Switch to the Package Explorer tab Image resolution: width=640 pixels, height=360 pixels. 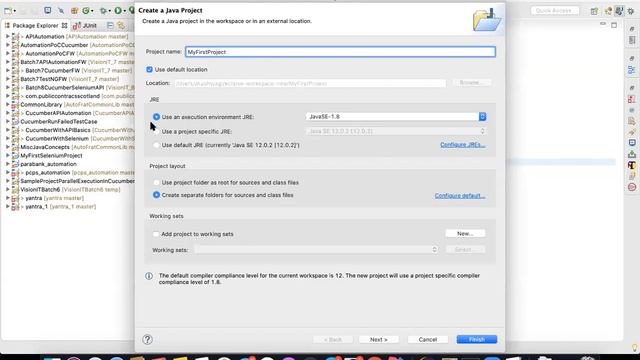[x=36, y=25]
